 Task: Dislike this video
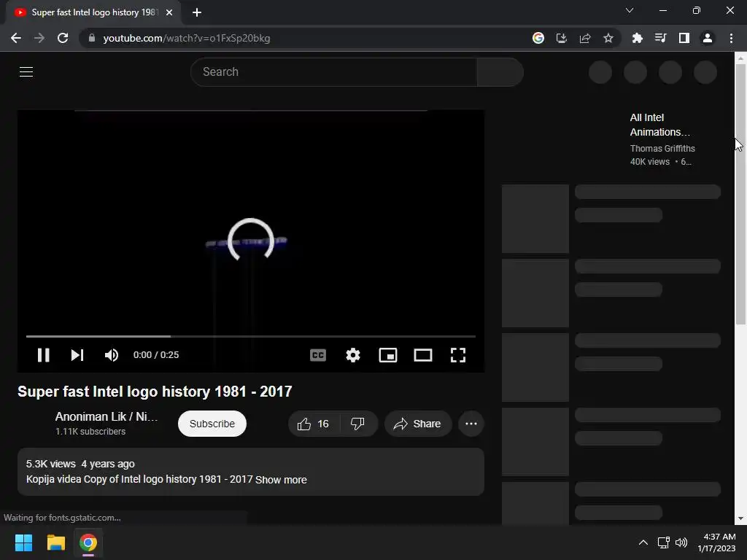click(357, 424)
